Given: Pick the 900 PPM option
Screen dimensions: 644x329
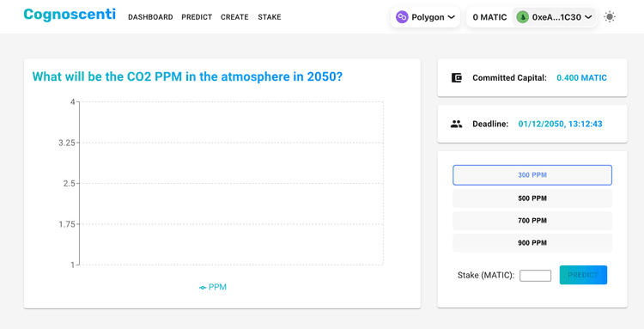Looking at the screenshot, I should (x=532, y=243).
